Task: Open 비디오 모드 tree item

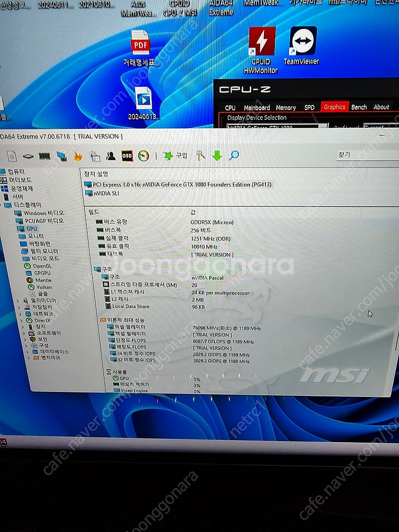Action: pyautogui.click(x=41, y=259)
